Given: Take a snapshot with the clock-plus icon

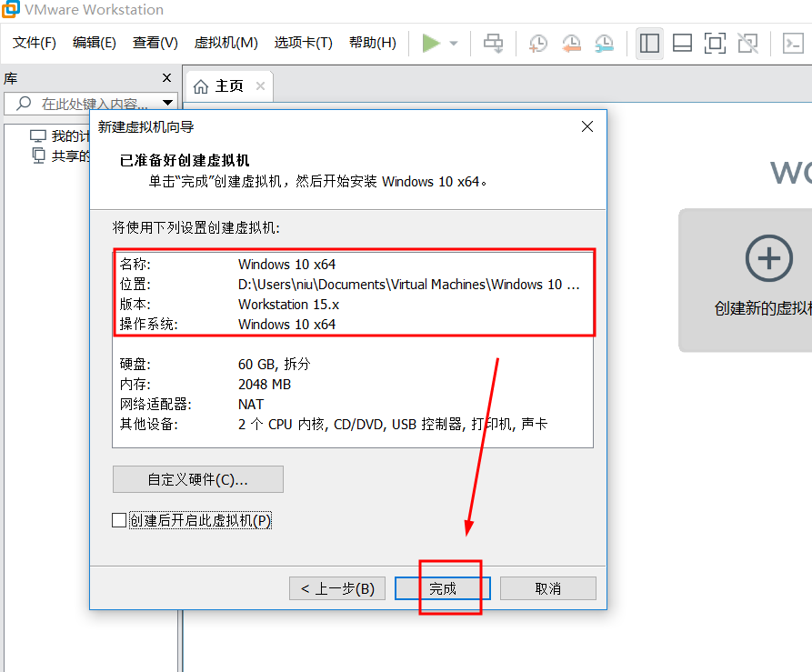Looking at the screenshot, I should click(x=538, y=44).
